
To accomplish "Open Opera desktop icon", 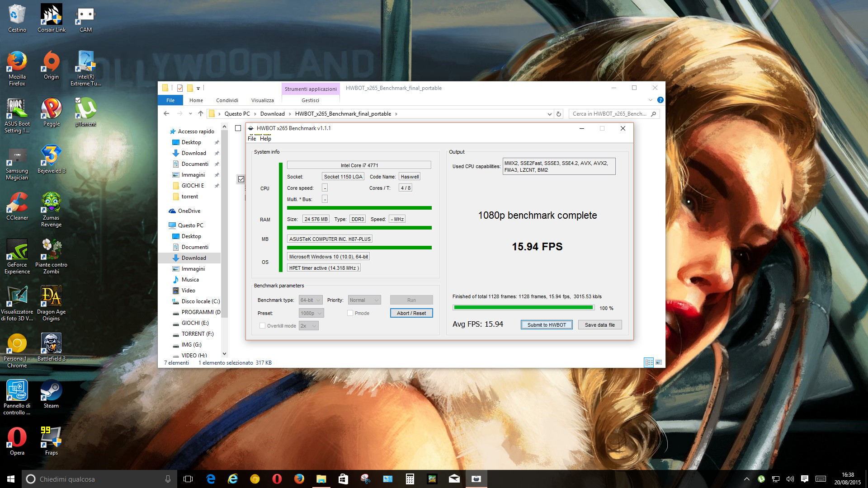I will point(17,441).
